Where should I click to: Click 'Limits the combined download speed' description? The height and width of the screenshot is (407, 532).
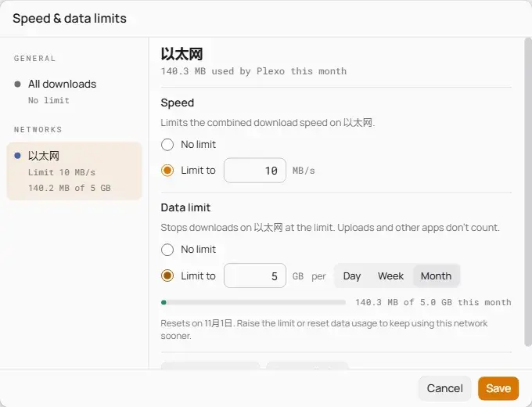pyautogui.click(x=268, y=123)
